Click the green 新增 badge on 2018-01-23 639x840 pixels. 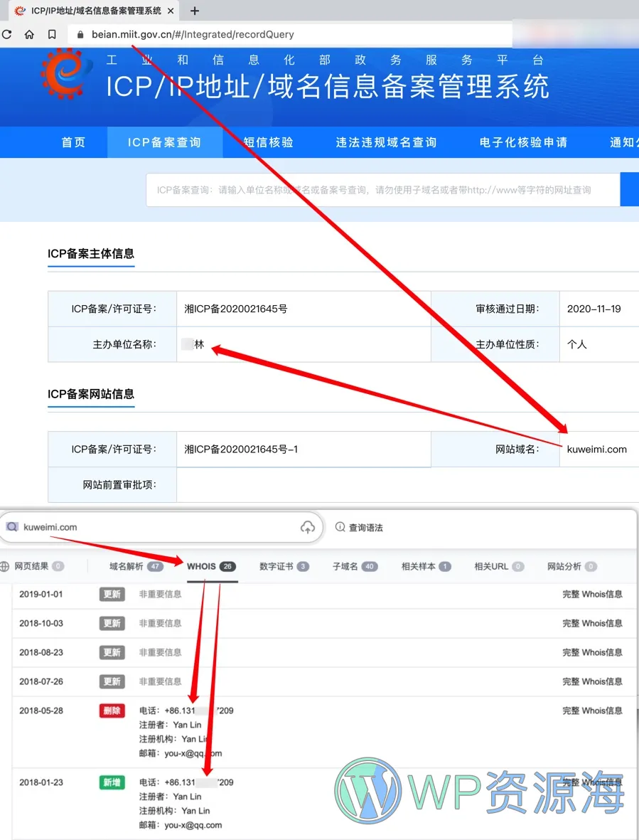[112, 782]
